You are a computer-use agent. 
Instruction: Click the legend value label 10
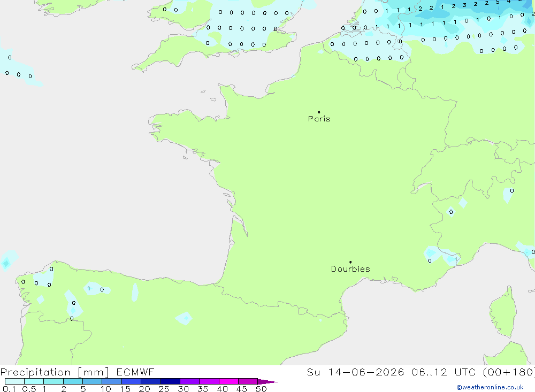(x=106, y=389)
